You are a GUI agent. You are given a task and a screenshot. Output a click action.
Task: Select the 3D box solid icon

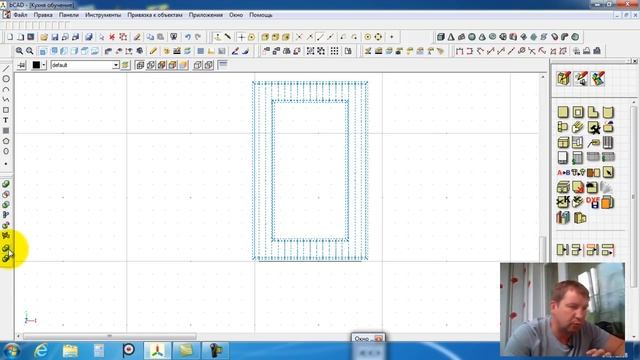[x=440, y=37]
